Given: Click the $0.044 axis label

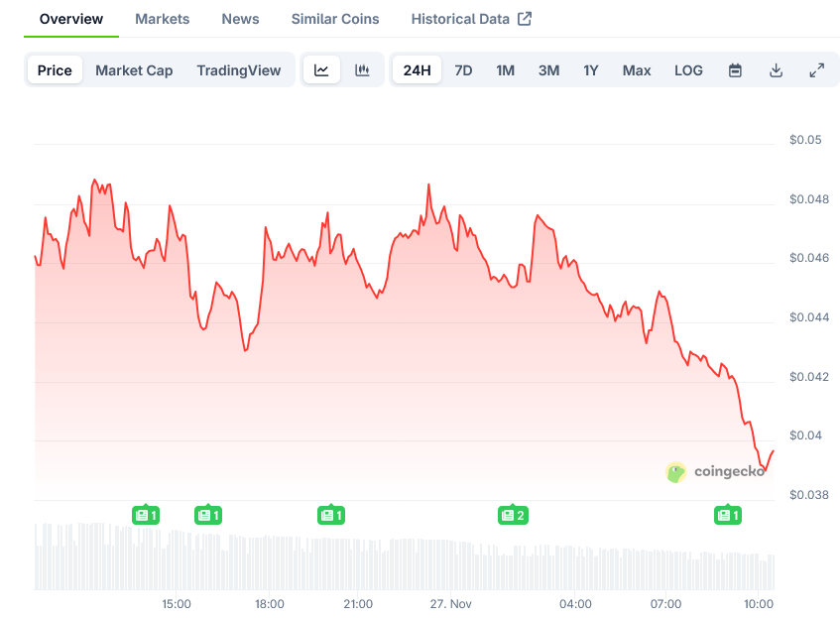Looking at the screenshot, I should [809, 317].
